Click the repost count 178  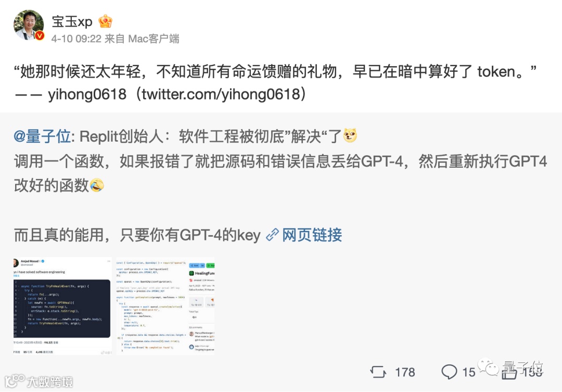coord(405,372)
